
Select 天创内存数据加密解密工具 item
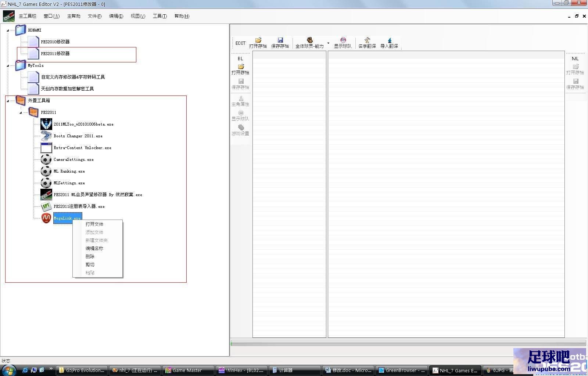click(x=67, y=89)
